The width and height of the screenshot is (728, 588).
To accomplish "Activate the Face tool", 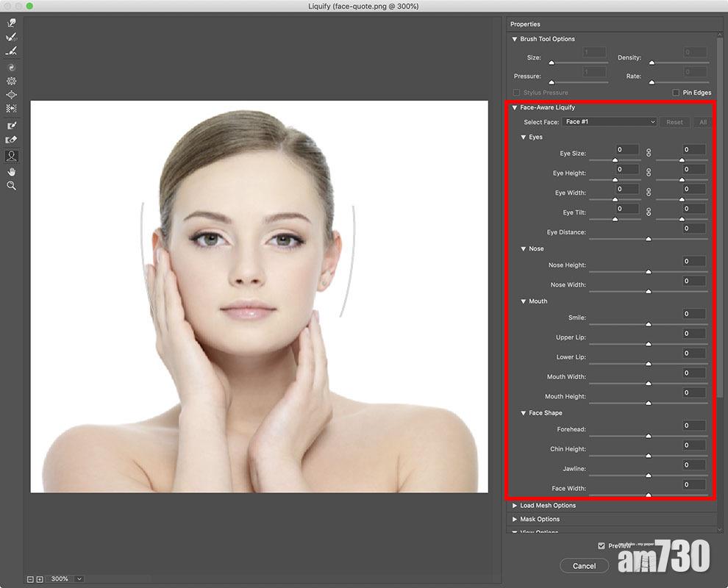I will click(x=11, y=156).
